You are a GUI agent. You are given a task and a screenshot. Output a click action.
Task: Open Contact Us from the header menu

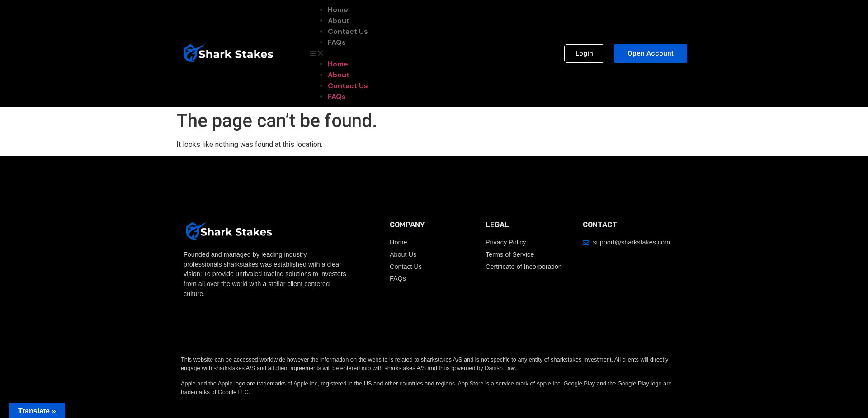[348, 31]
